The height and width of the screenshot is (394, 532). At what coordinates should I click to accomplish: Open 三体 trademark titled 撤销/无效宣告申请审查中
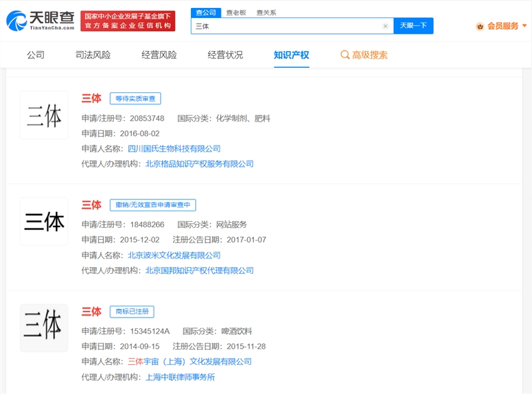coord(91,205)
